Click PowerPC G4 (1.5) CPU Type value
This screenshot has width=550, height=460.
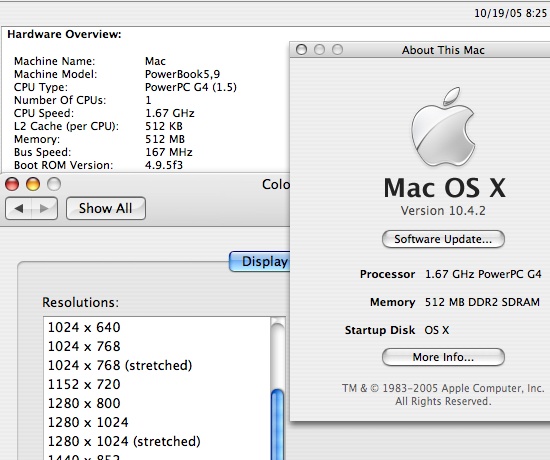click(191, 87)
